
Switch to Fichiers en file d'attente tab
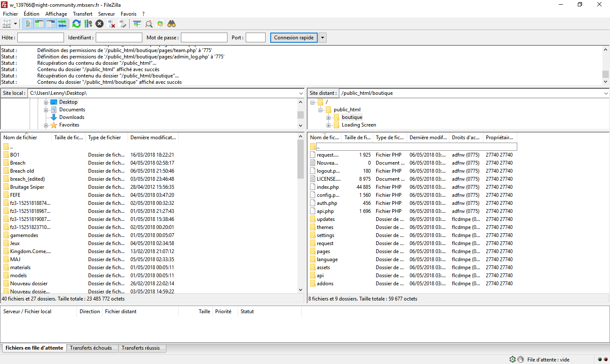[x=34, y=348]
